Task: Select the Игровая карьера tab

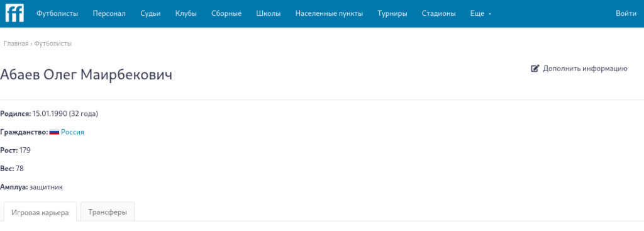Action: click(x=40, y=213)
